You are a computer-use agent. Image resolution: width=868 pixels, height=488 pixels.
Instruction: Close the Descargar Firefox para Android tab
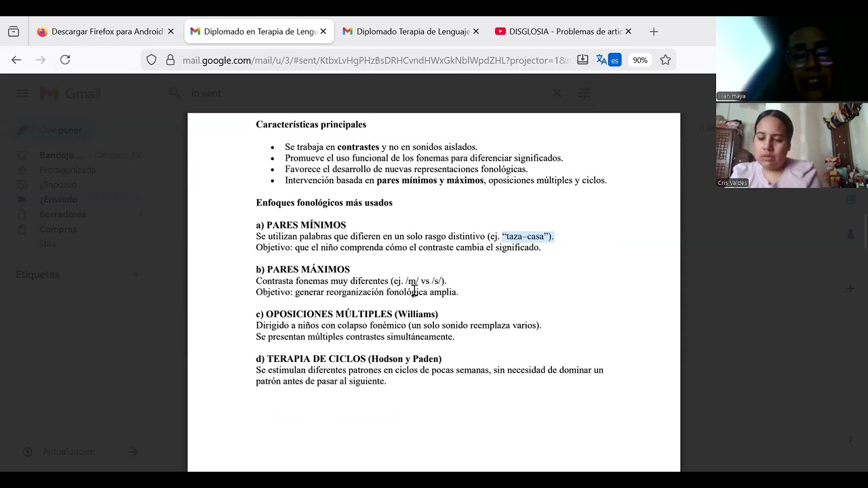171,32
